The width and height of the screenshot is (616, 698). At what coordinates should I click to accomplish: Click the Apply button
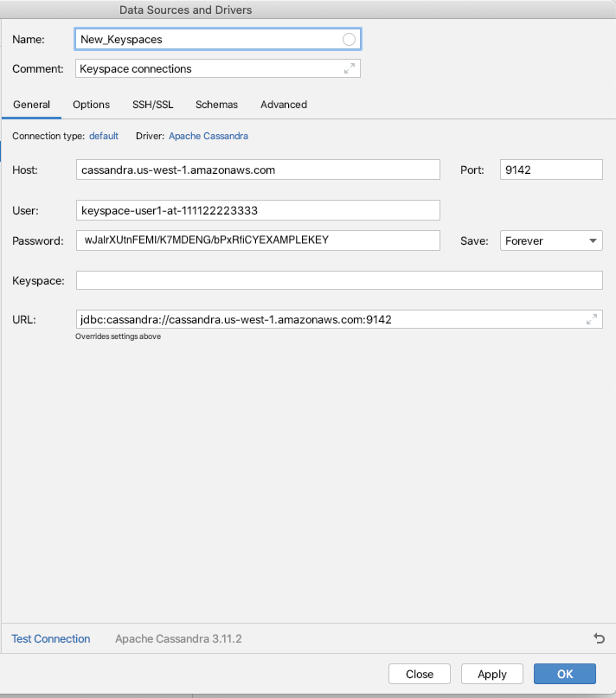492,674
